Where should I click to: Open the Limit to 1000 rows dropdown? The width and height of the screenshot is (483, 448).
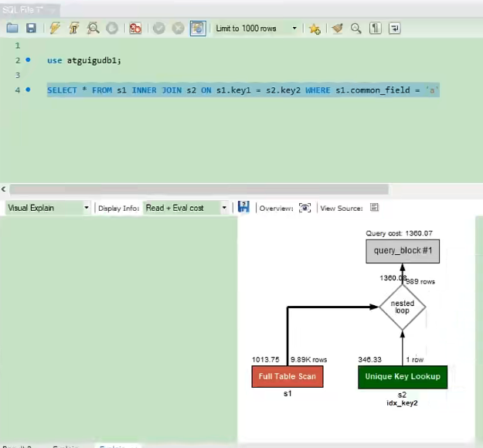pos(257,29)
